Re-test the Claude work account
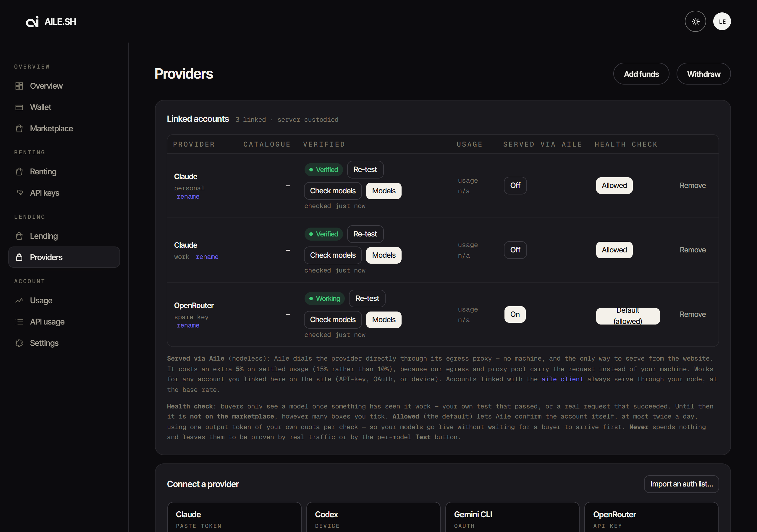Screen dimensions: 757x532 tap(365, 234)
